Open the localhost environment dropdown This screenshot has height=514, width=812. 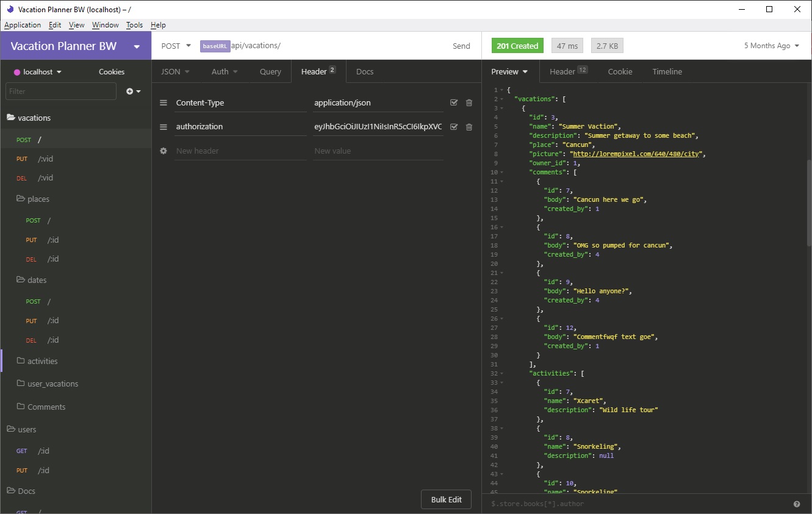[38, 72]
